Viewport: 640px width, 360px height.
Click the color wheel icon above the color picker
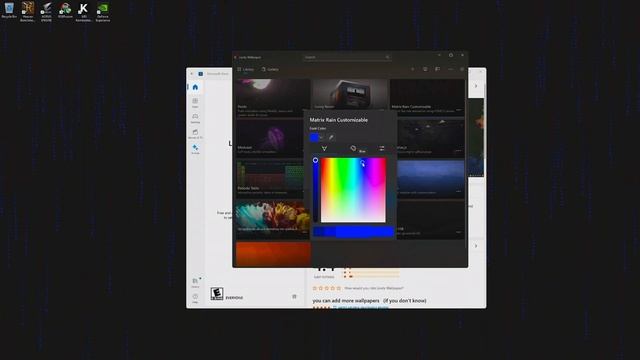[x=353, y=148]
